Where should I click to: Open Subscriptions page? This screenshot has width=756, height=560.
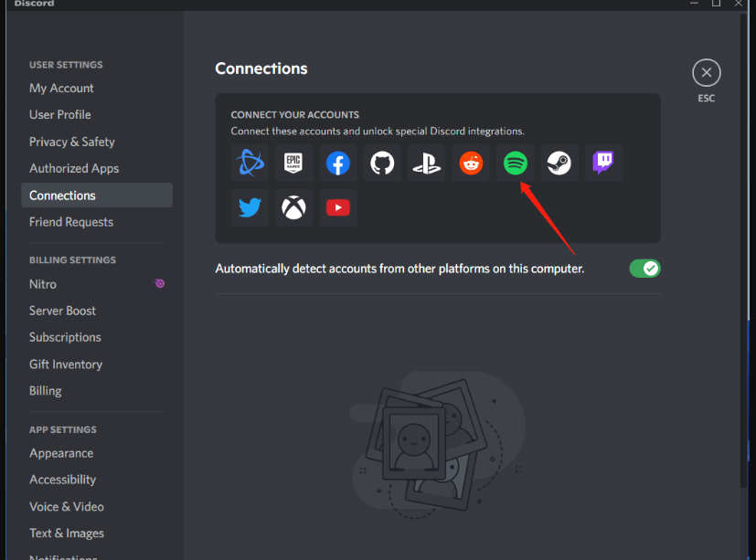tap(97, 337)
